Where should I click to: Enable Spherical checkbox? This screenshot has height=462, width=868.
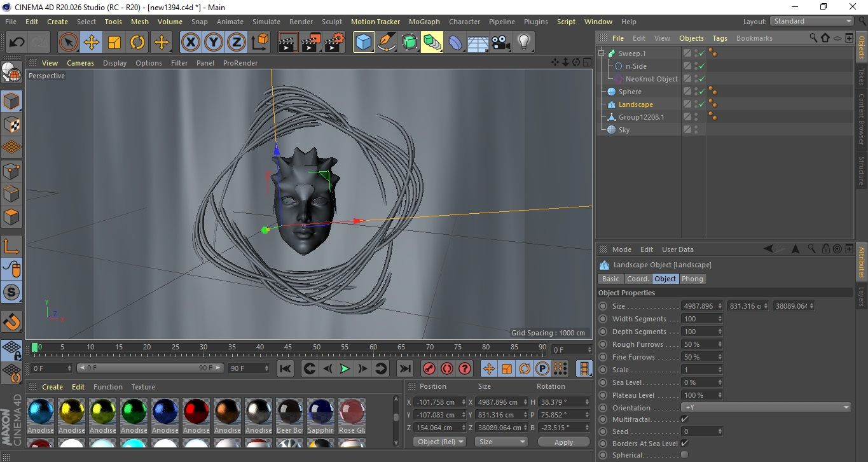click(684, 454)
